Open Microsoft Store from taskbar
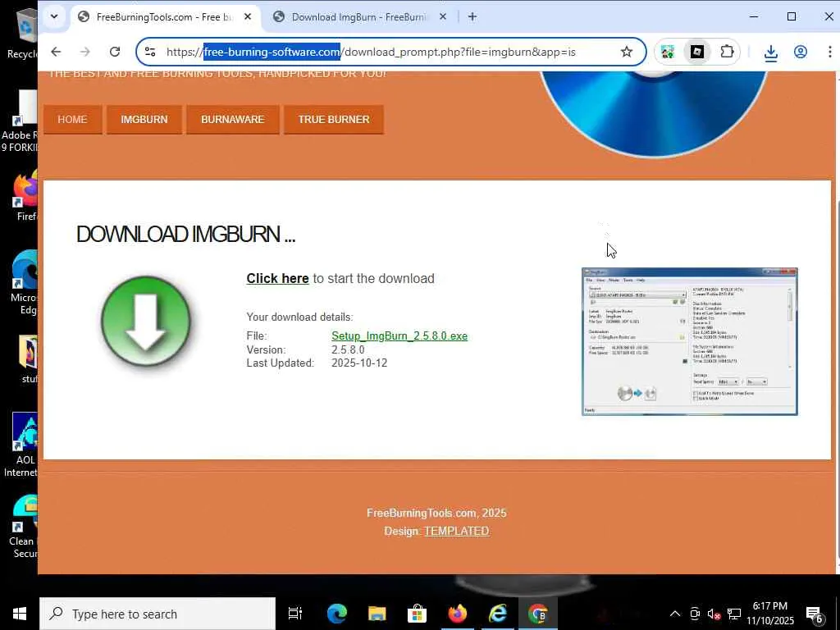This screenshot has height=630, width=840. (417, 614)
